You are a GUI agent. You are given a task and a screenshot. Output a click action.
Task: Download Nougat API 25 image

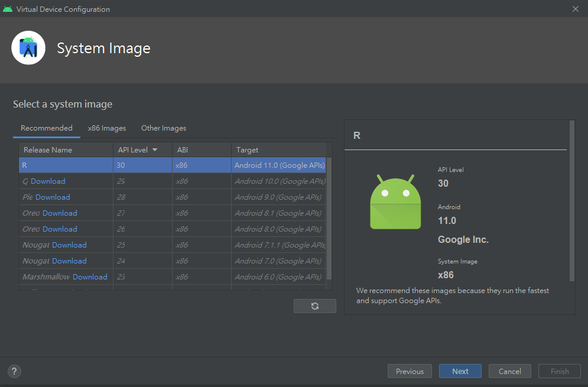pyautogui.click(x=69, y=245)
